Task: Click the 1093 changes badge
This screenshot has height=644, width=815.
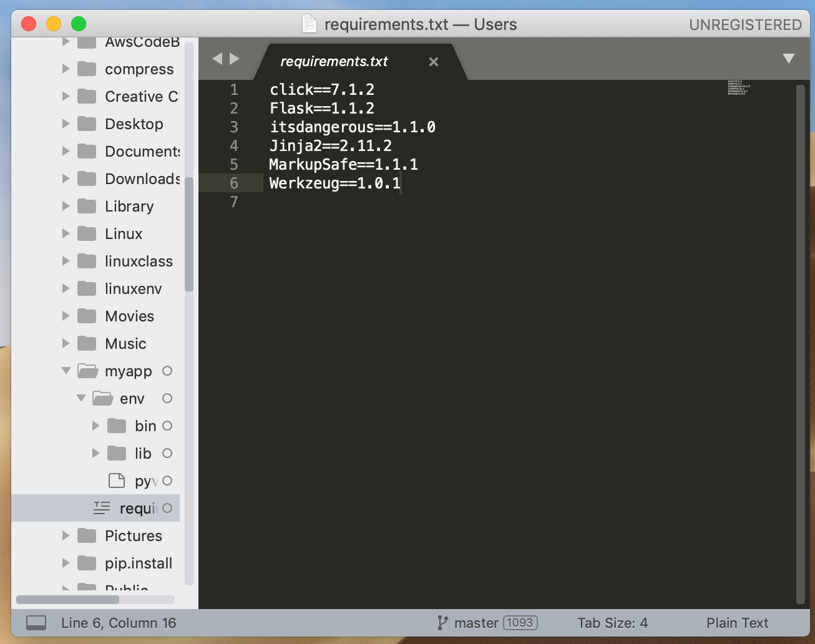Action: point(520,623)
